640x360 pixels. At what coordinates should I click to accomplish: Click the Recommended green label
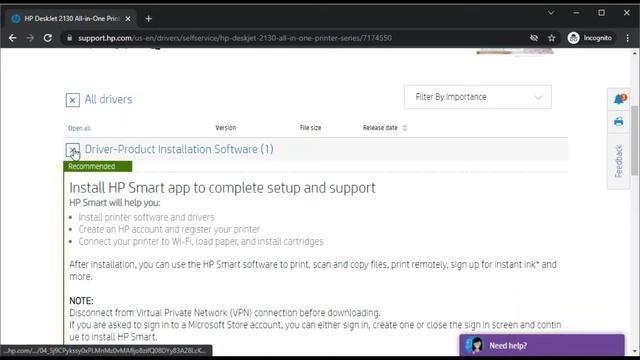[x=98, y=167]
